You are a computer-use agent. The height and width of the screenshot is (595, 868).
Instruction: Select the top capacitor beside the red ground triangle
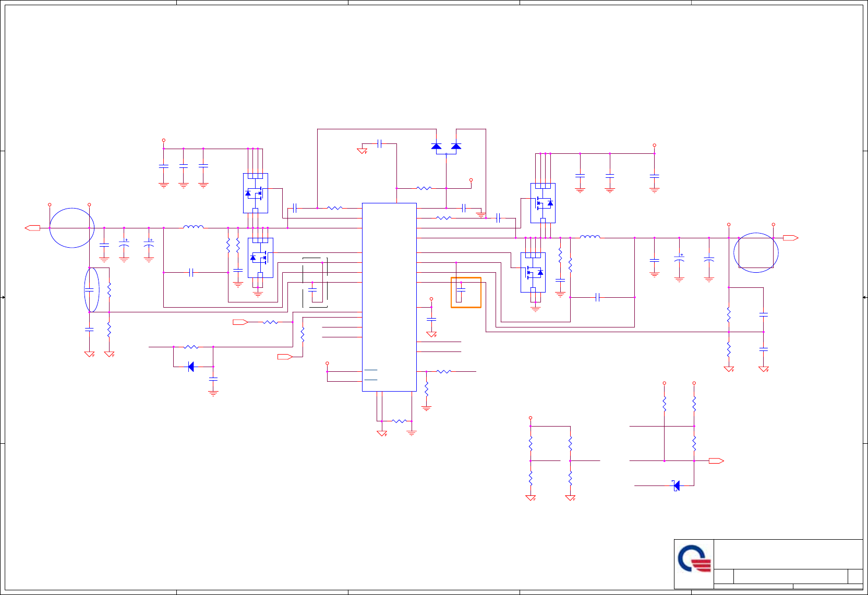coord(380,143)
